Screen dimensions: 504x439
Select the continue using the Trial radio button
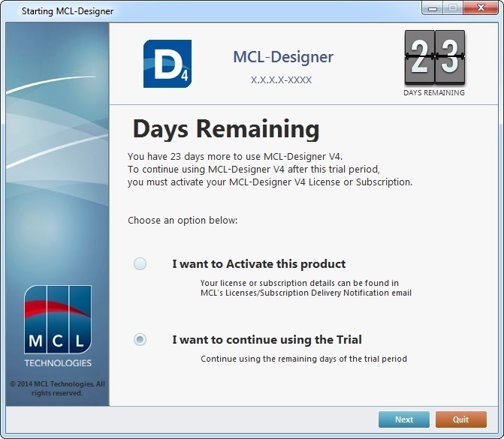coord(140,339)
